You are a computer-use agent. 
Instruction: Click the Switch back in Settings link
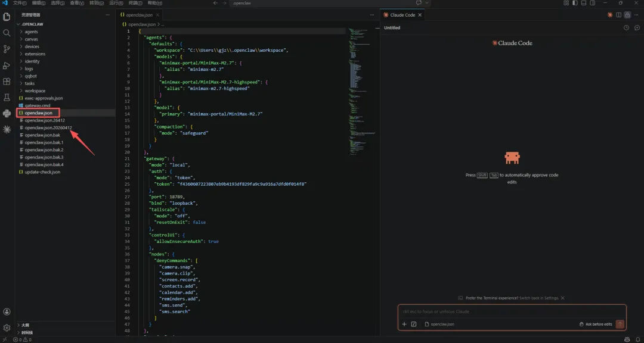point(538,298)
